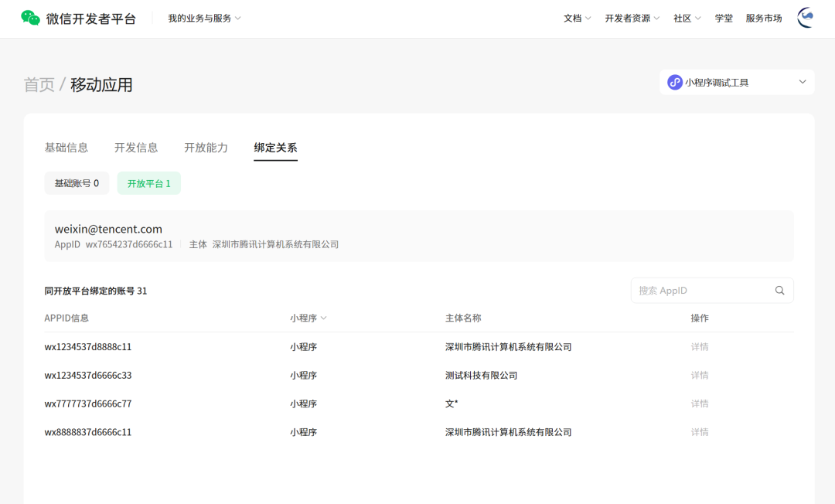Click 首页 in the breadcrumb

pos(39,84)
